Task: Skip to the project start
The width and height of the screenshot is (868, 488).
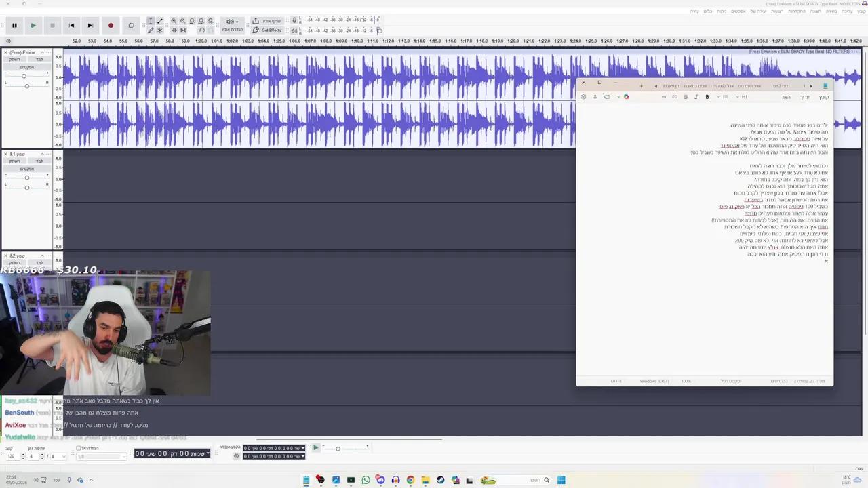Action: [71, 26]
